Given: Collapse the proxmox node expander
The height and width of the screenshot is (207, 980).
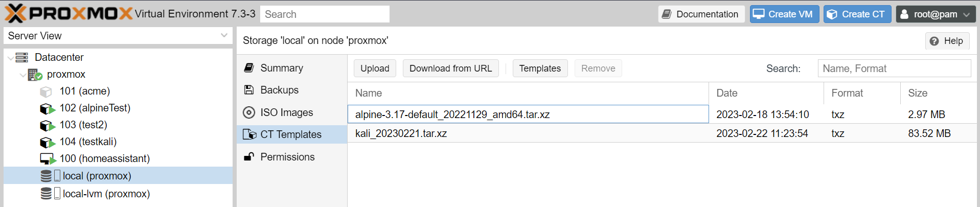Looking at the screenshot, I should [x=22, y=75].
